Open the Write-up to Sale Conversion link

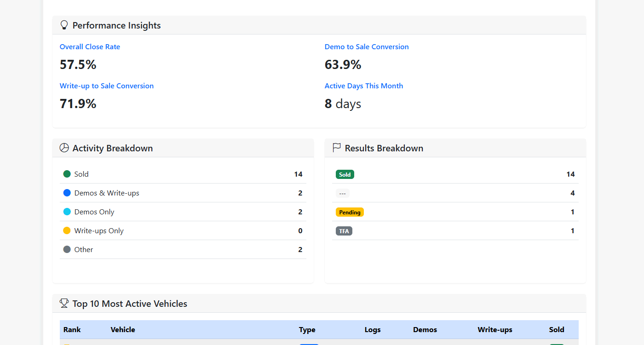click(x=107, y=86)
